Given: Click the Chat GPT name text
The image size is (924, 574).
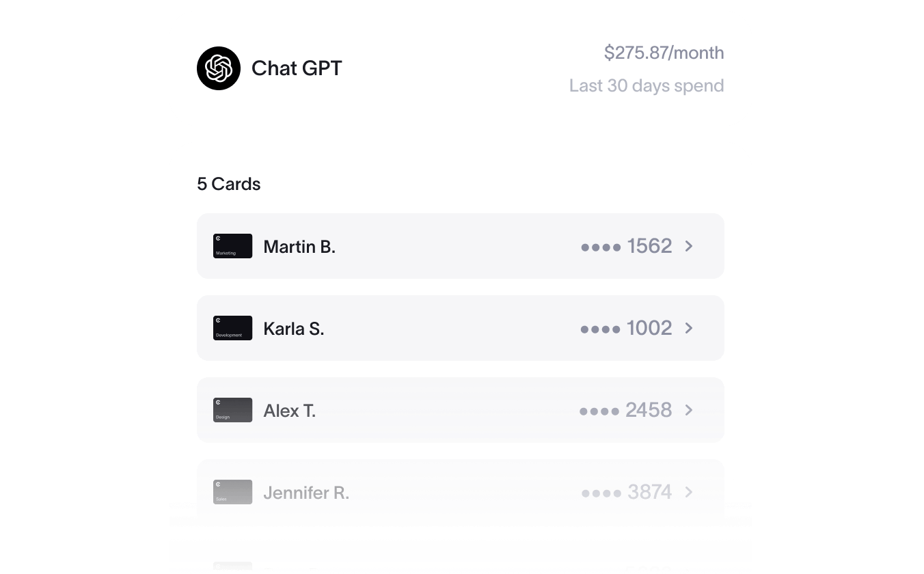Looking at the screenshot, I should click(297, 68).
